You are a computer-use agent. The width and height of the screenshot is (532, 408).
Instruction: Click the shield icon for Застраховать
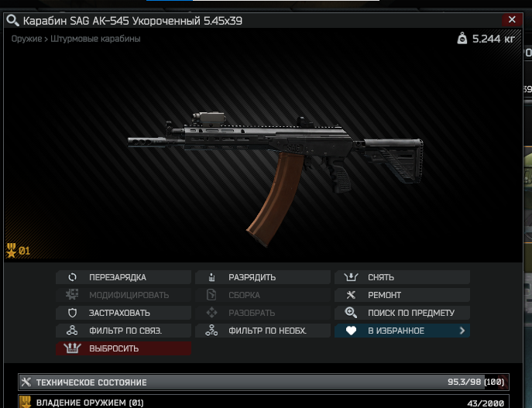click(72, 313)
